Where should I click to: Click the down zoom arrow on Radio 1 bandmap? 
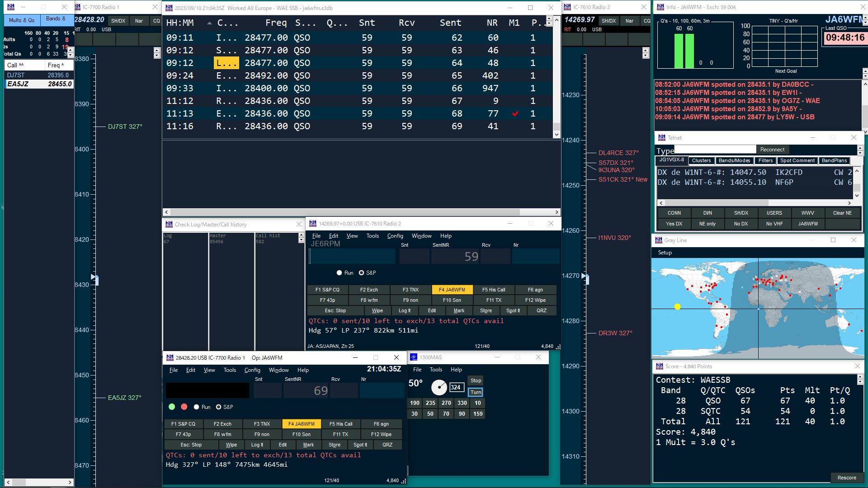click(157, 56)
